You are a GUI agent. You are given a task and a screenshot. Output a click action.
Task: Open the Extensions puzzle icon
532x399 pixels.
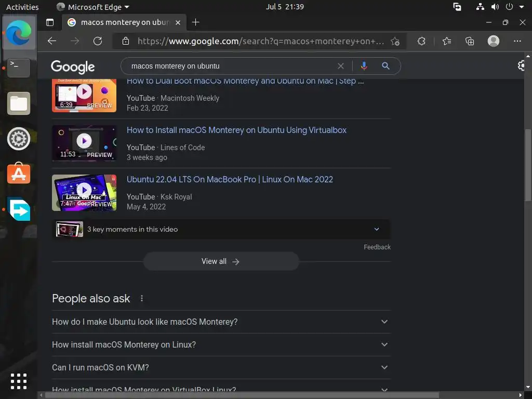click(421, 41)
